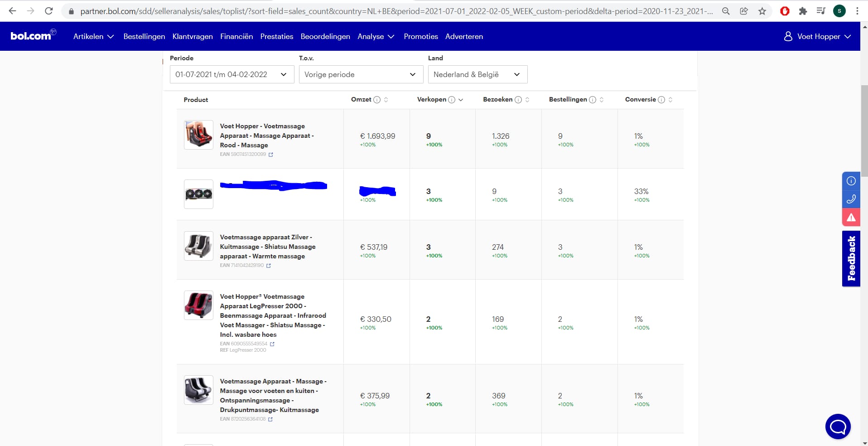
Task: Click thumbnail of Zilver massage apparaat
Action: pyautogui.click(x=198, y=246)
